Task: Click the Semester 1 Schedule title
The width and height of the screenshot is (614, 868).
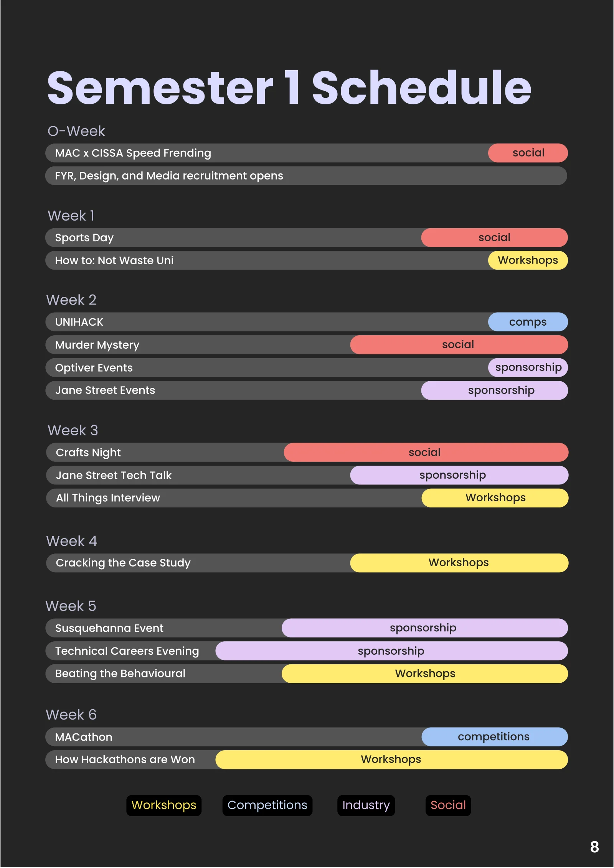Action: point(289,88)
